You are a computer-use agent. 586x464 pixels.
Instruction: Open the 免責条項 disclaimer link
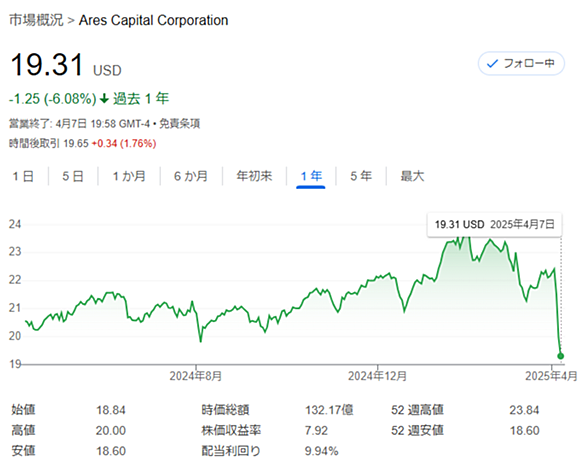pyautogui.click(x=180, y=123)
